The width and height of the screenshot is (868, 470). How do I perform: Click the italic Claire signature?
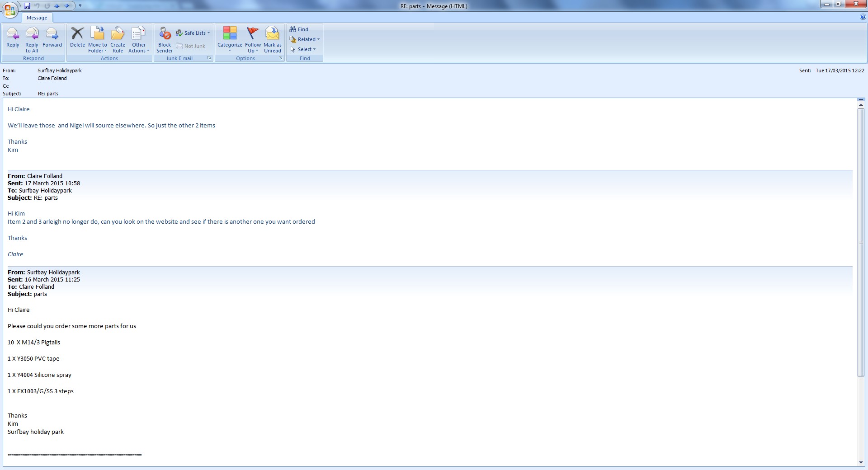(x=15, y=254)
